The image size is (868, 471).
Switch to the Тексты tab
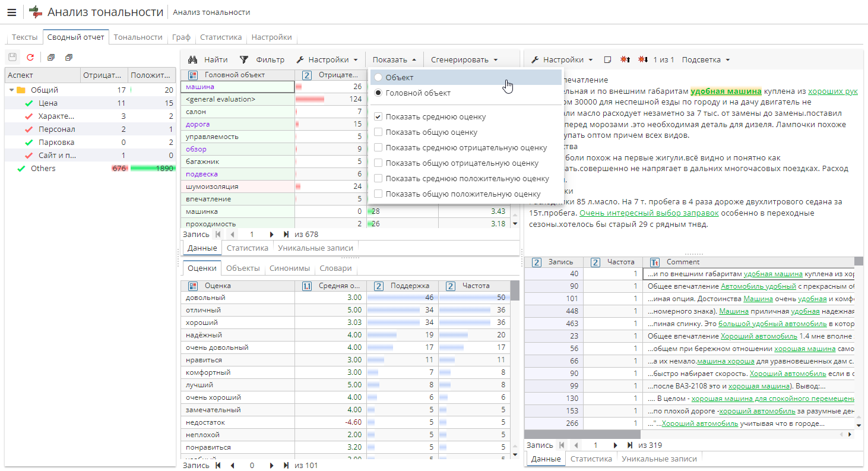25,37
